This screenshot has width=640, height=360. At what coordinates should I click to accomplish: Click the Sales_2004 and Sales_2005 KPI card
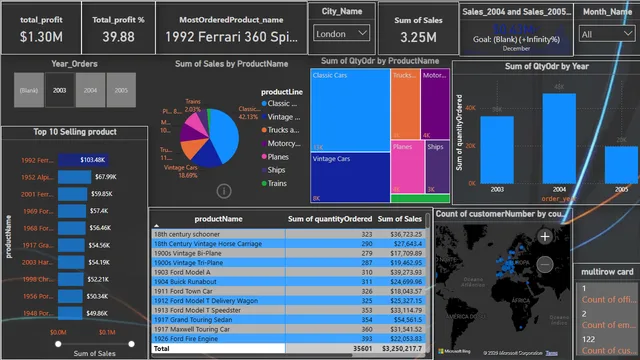(x=516, y=29)
